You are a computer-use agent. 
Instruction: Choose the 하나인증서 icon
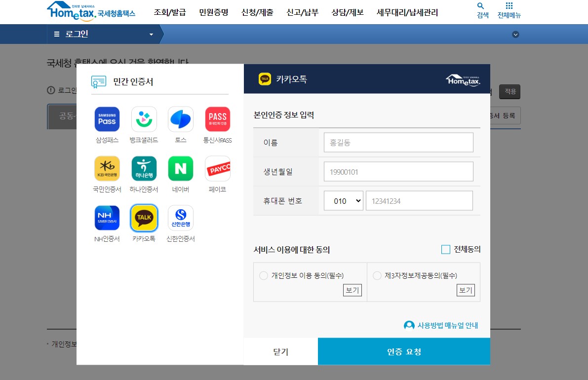144,169
